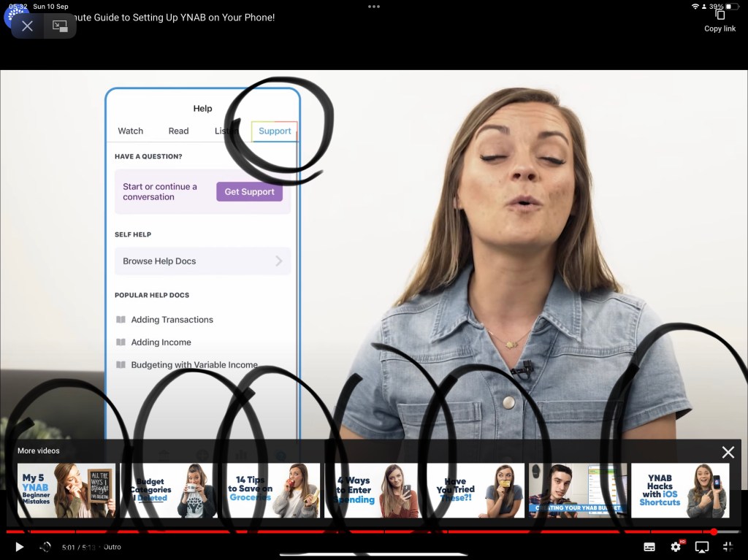Click the Outro chapter label

[112, 547]
